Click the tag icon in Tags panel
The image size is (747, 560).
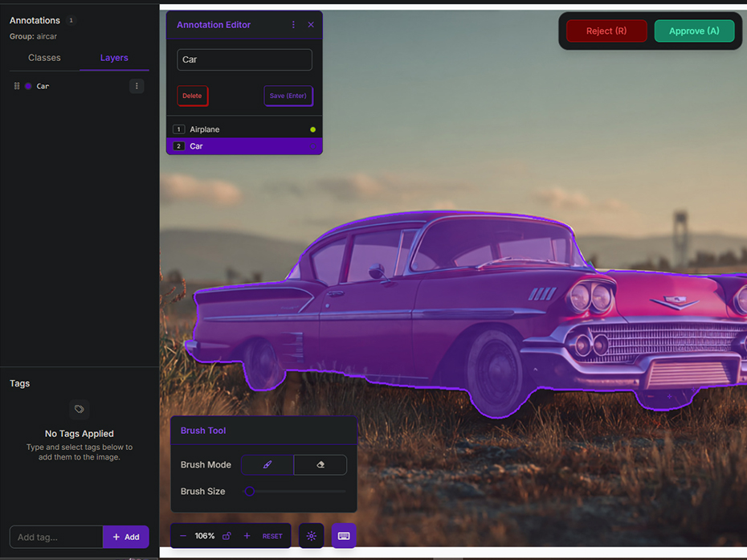pyautogui.click(x=79, y=409)
